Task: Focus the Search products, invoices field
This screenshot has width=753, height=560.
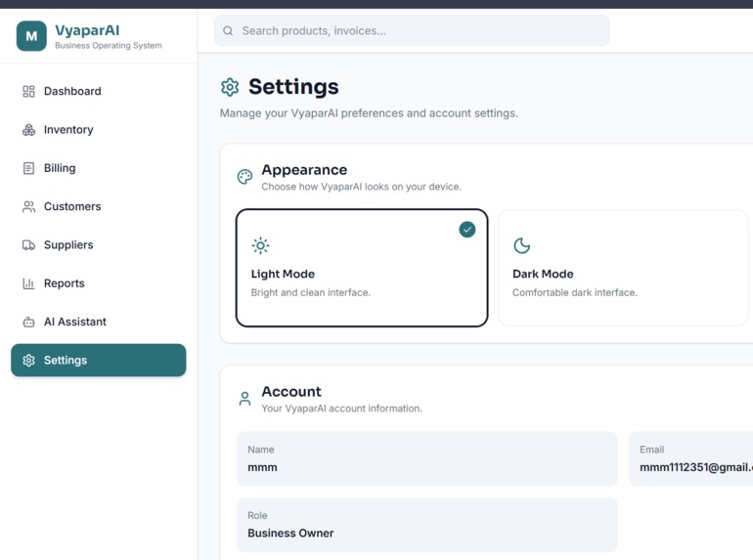Action: [412, 30]
